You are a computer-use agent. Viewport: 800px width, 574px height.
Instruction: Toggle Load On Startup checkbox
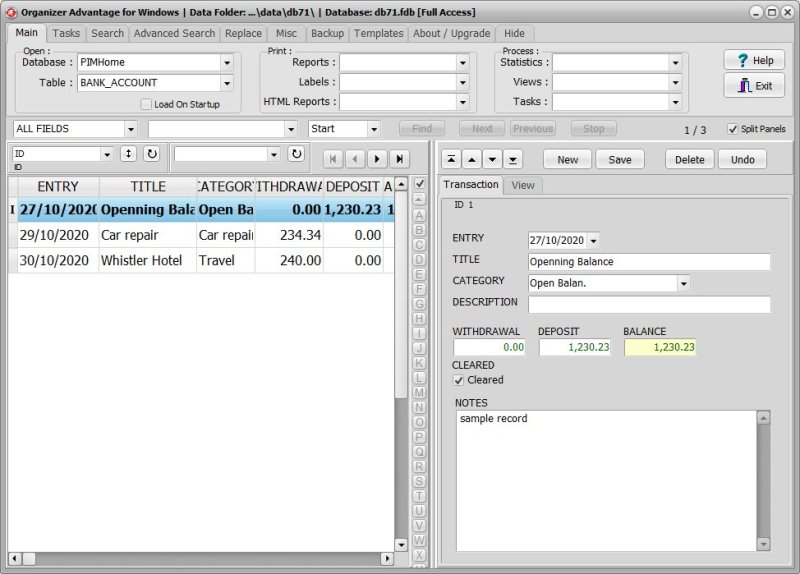coord(146,104)
